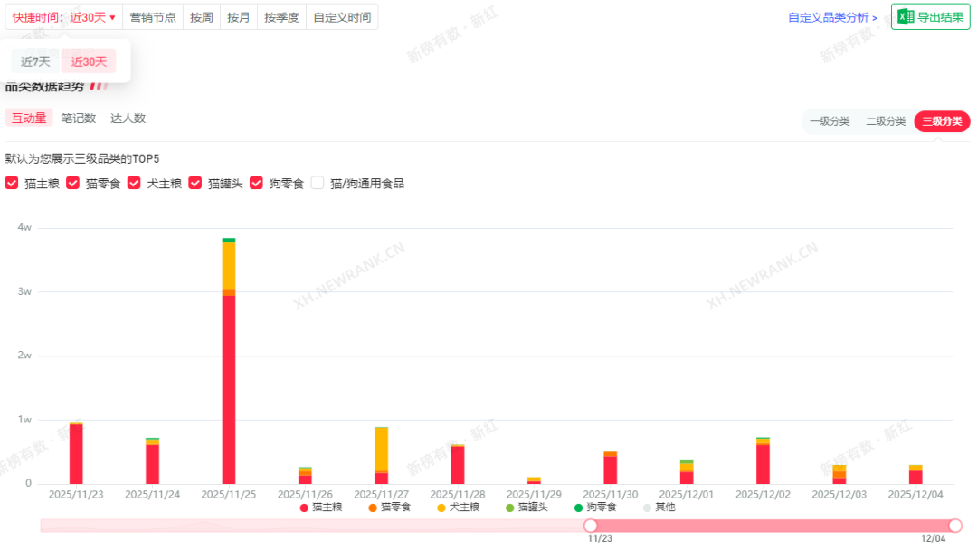The width and height of the screenshot is (977, 560).
Task: Click the 其他 grey legend dot
Action: 647,508
